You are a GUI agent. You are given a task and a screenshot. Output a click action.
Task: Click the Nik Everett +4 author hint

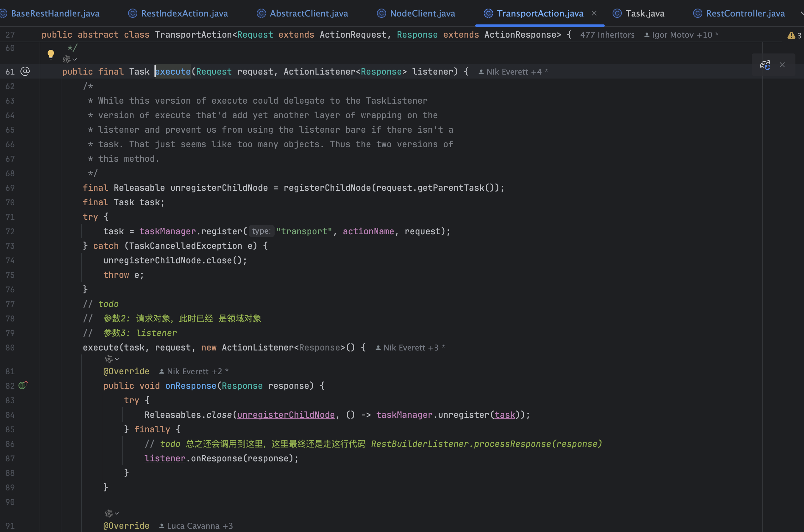pyautogui.click(x=513, y=72)
